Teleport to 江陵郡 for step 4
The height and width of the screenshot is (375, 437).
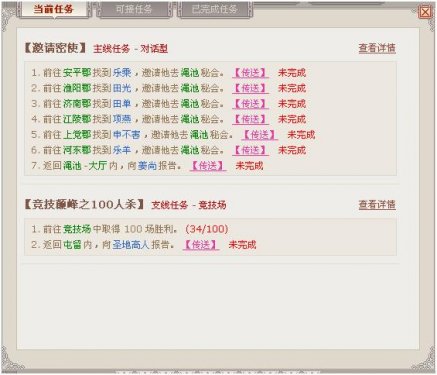[x=250, y=119]
